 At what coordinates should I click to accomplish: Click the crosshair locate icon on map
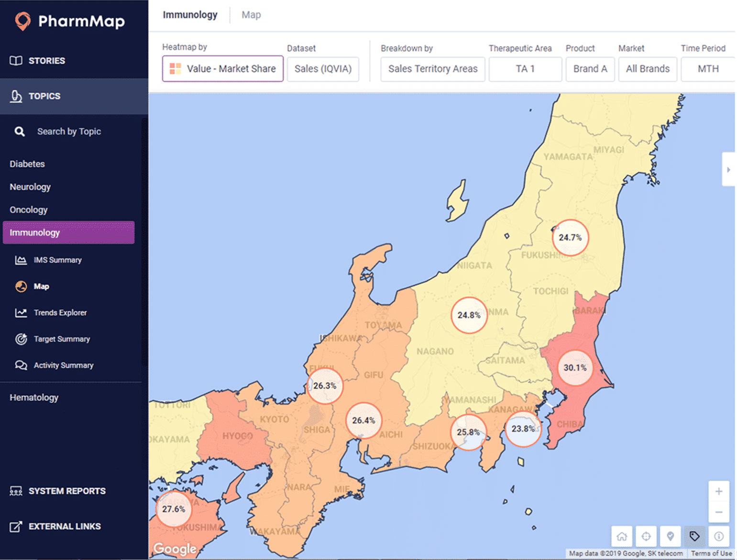[x=646, y=536]
